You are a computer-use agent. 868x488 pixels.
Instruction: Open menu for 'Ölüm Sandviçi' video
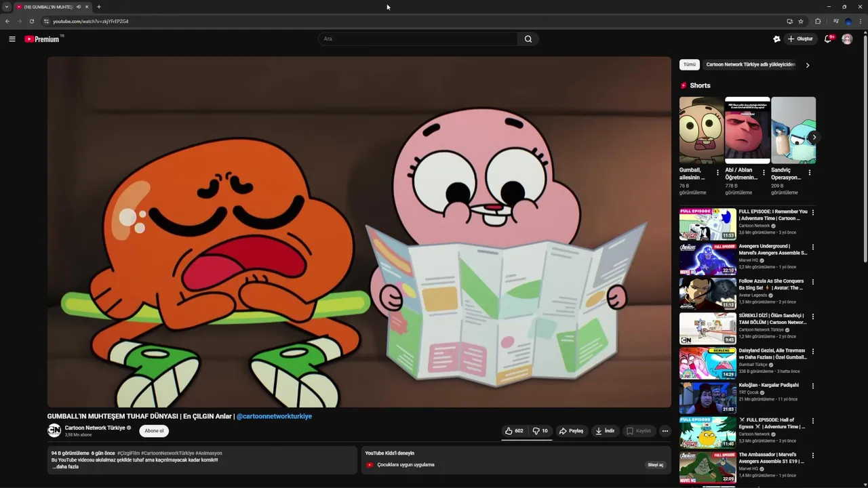click(812, 317)
